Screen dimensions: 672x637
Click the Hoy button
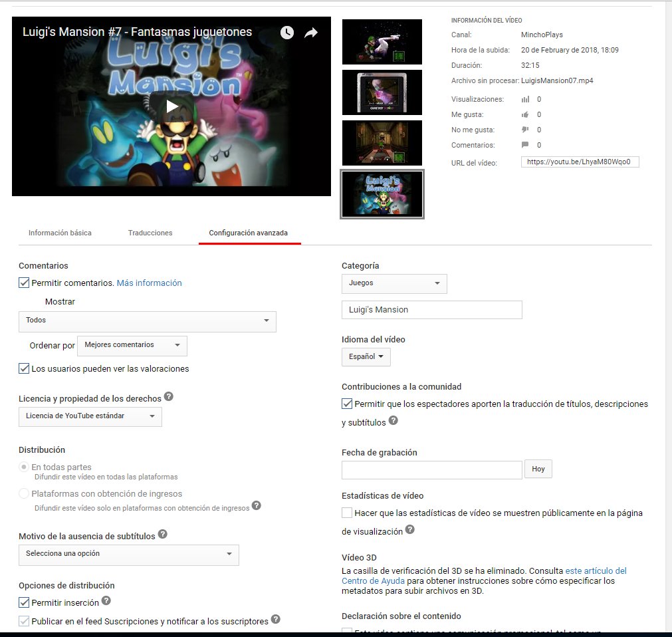click(x=538, y=469)
